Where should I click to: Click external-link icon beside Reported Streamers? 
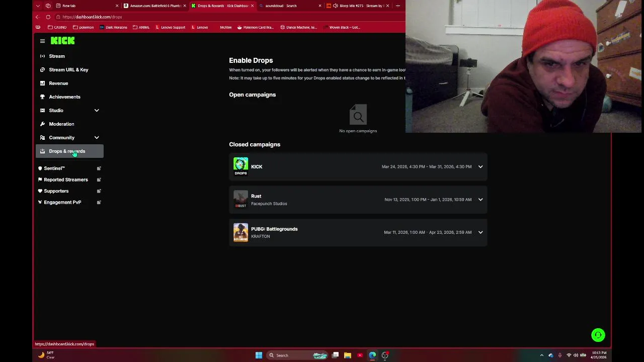[99, 179]
